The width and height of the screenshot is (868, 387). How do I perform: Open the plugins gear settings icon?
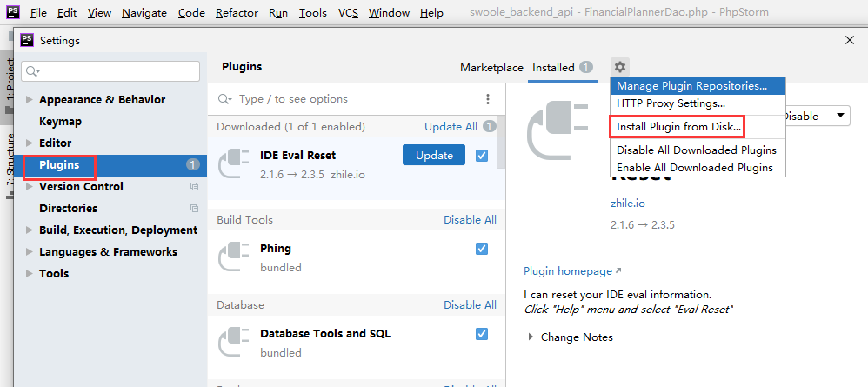point(620,68)
